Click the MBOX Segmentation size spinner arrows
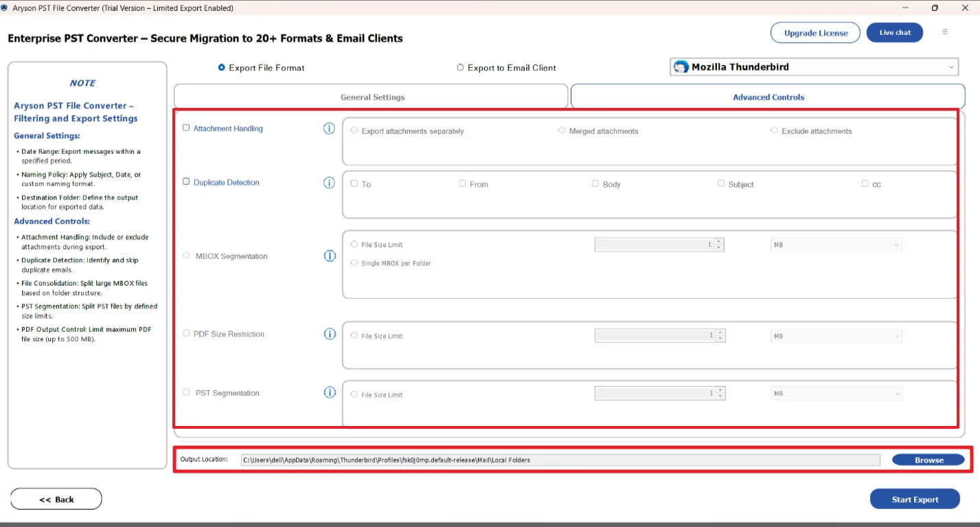The width and height of the screenshot is (980, 527). (x=719, y=245)
